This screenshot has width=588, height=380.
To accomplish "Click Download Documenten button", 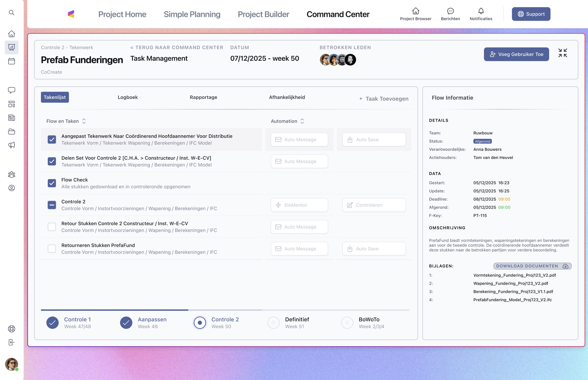I will 532,266.
